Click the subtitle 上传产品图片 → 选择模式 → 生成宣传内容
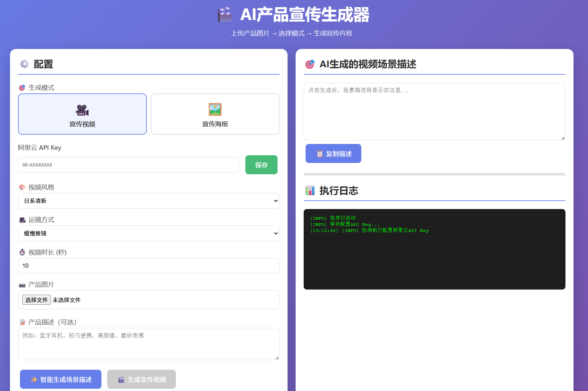Screen dimensions: 588x391 (x=292, y=33)
